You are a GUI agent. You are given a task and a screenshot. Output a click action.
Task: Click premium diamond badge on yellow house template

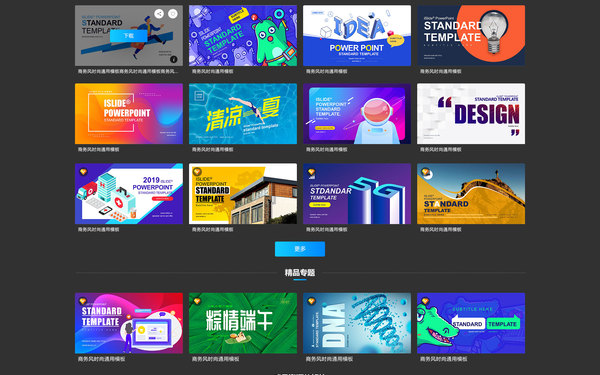point(197,172)
